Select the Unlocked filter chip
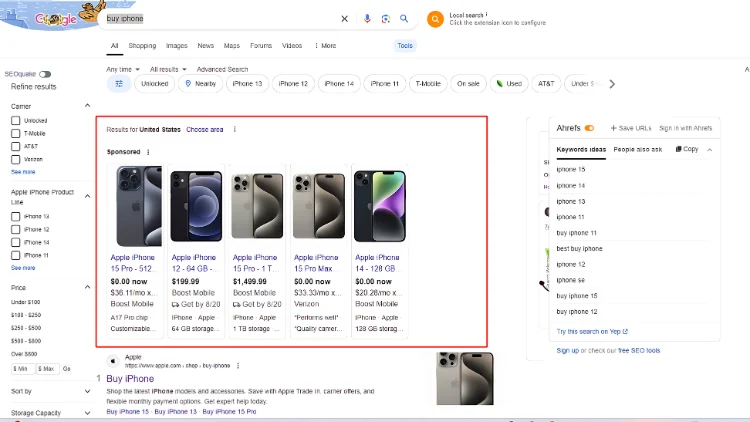This screenshot has width=750, height=422. coord(154,84)
